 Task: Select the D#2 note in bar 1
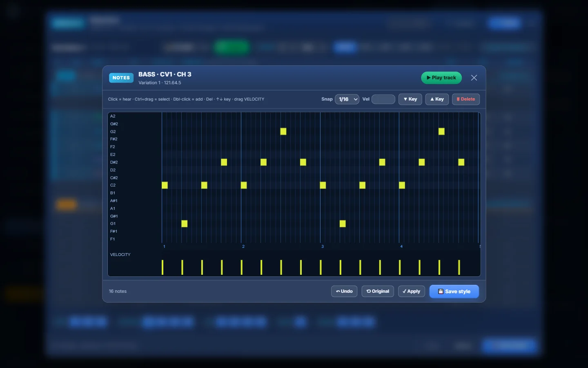[x=224, y=162]
